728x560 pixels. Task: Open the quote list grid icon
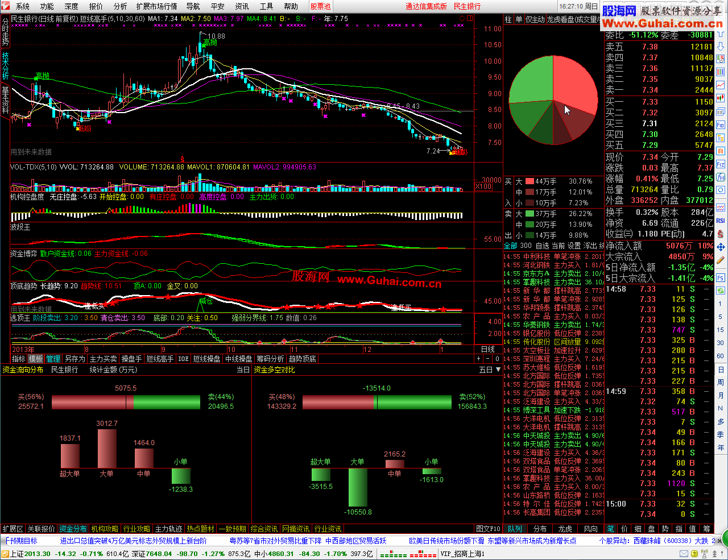pos(721,71)
